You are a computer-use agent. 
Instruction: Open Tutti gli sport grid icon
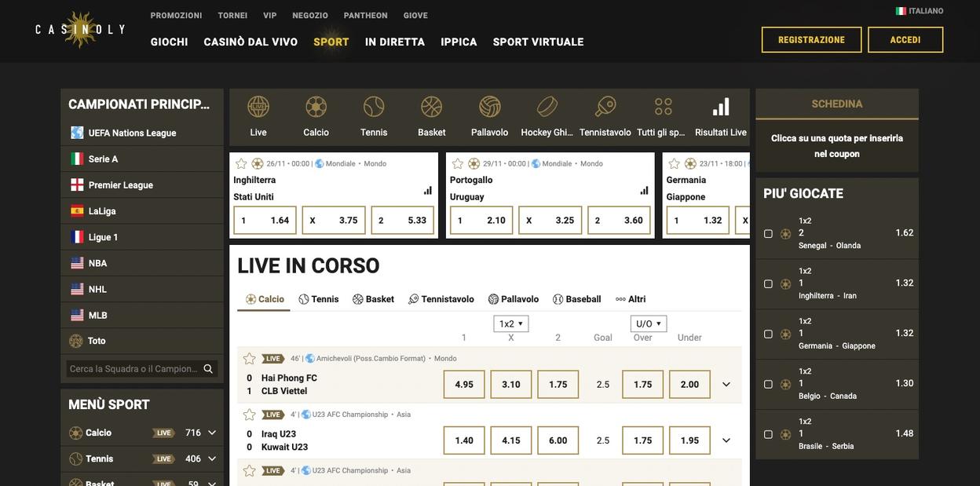click(x=664, y=107)
